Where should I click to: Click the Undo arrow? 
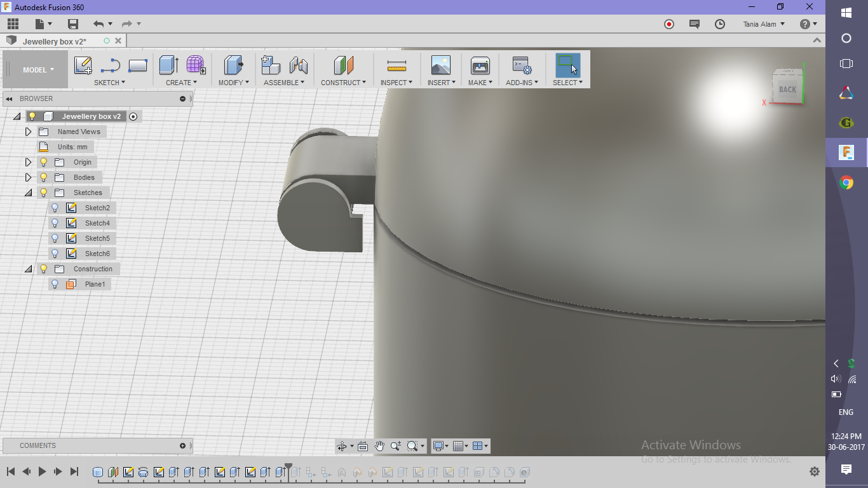(98, 24)
